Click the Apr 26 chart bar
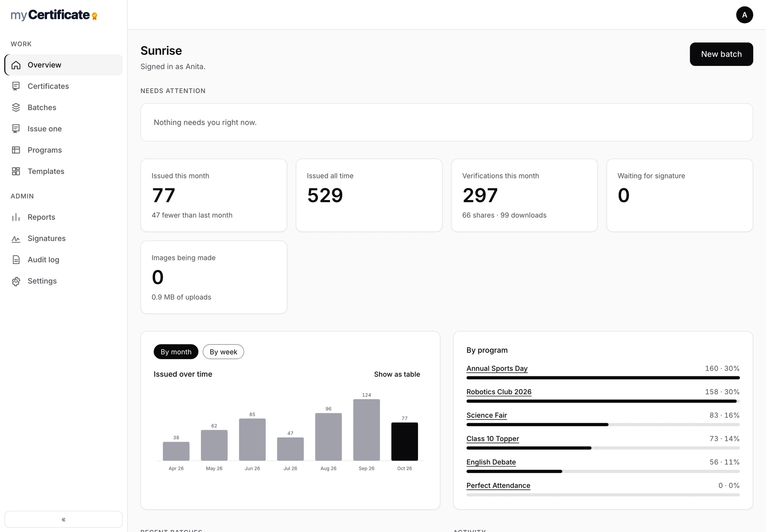The width and height of the screenshot is (766, 532). point(176,451)
